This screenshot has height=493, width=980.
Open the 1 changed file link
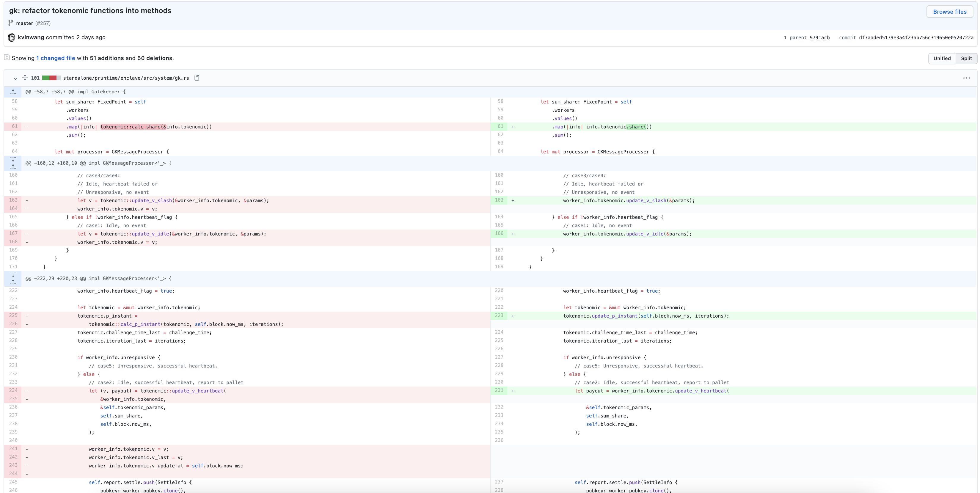pos(56,58)
